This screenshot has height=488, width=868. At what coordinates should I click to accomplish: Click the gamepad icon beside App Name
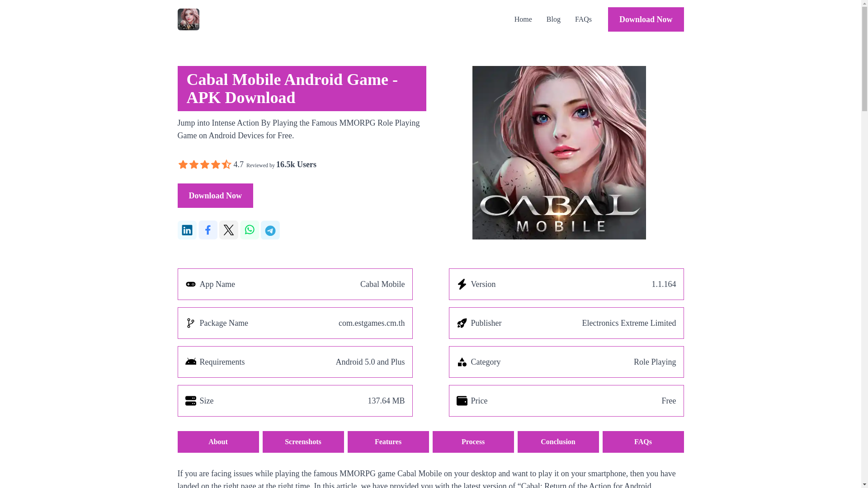[190, 284]
